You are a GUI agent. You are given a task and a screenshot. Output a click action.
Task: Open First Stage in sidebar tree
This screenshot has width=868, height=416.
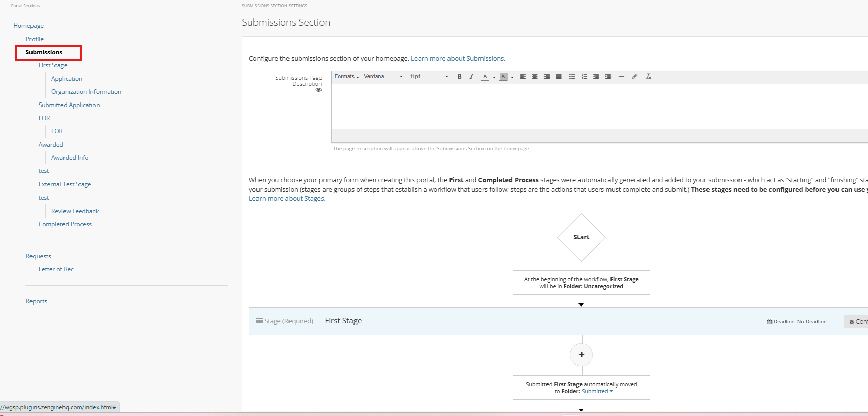click(53, 65)
